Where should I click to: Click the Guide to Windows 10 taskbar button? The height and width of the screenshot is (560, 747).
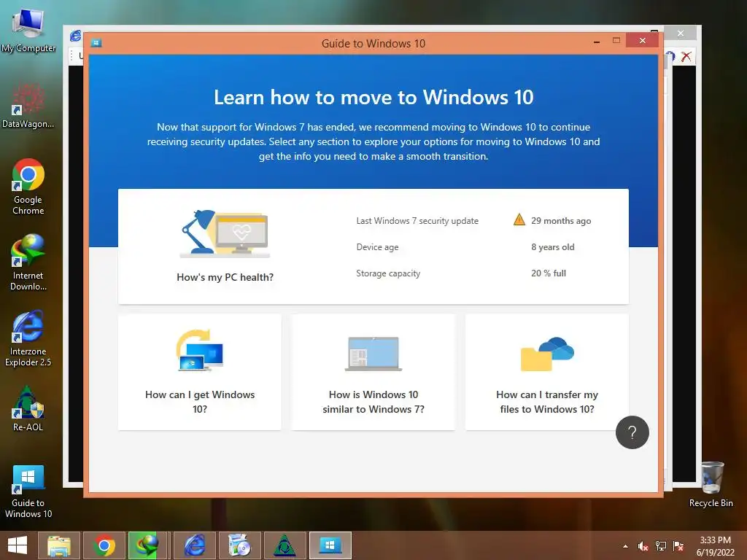(330, 545)
